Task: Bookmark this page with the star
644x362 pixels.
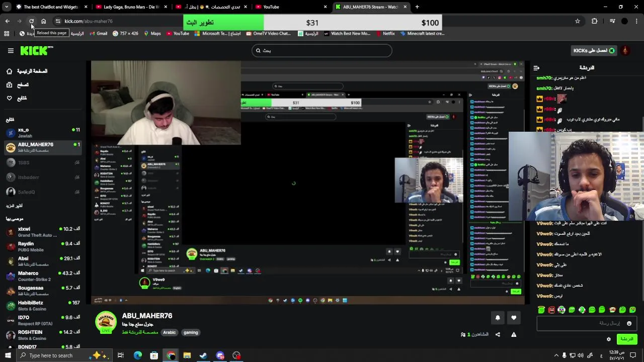Action: coord(578,21)
